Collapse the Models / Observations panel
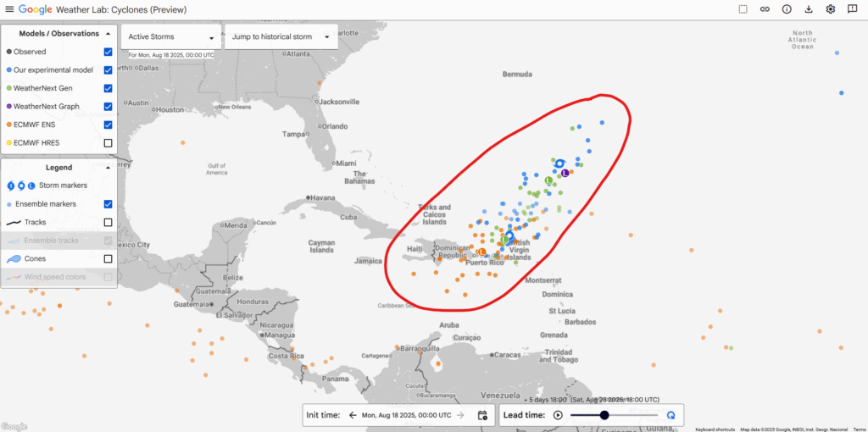Viewport: 868px width, 432px height. pyautogui.click(x=108, y=33)
